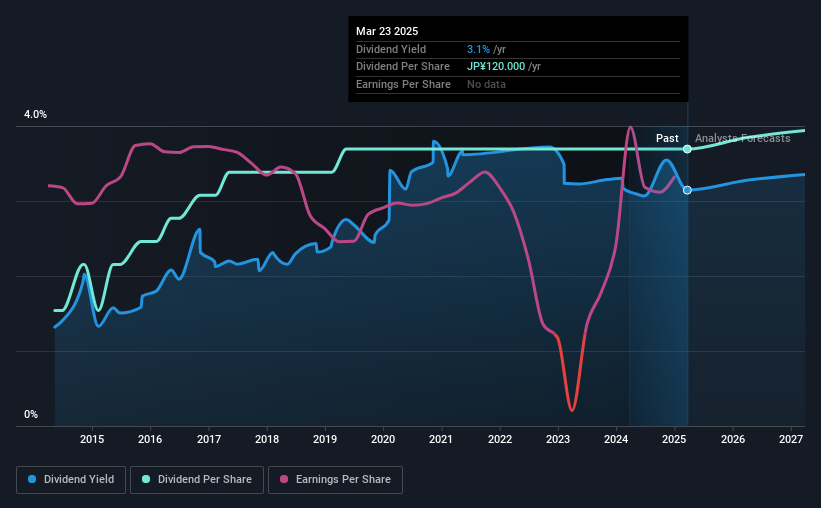Toggle the Dividend Per Share legend button
821x508 pixels.
[197, 480]
